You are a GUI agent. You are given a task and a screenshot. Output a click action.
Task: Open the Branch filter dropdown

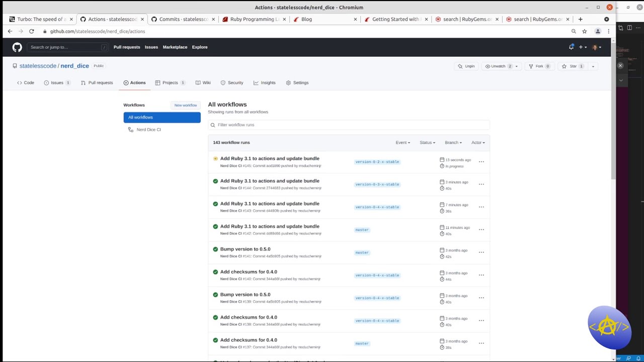coord(453,143)
